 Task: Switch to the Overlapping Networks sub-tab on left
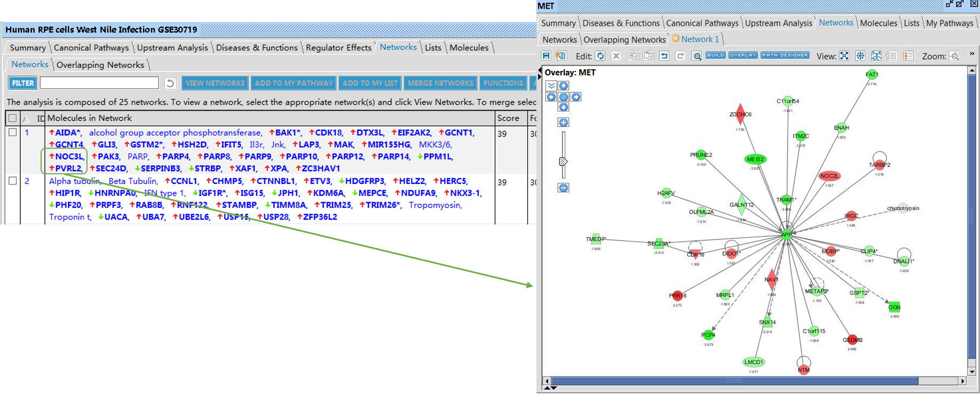(x=100, y=65)
